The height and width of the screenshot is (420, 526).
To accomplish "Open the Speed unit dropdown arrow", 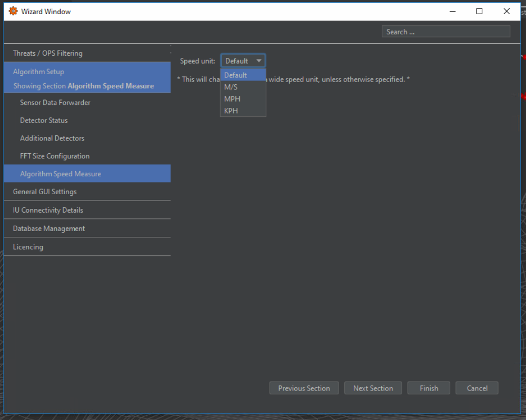I will pyautogui.click(x=259, y=61).
